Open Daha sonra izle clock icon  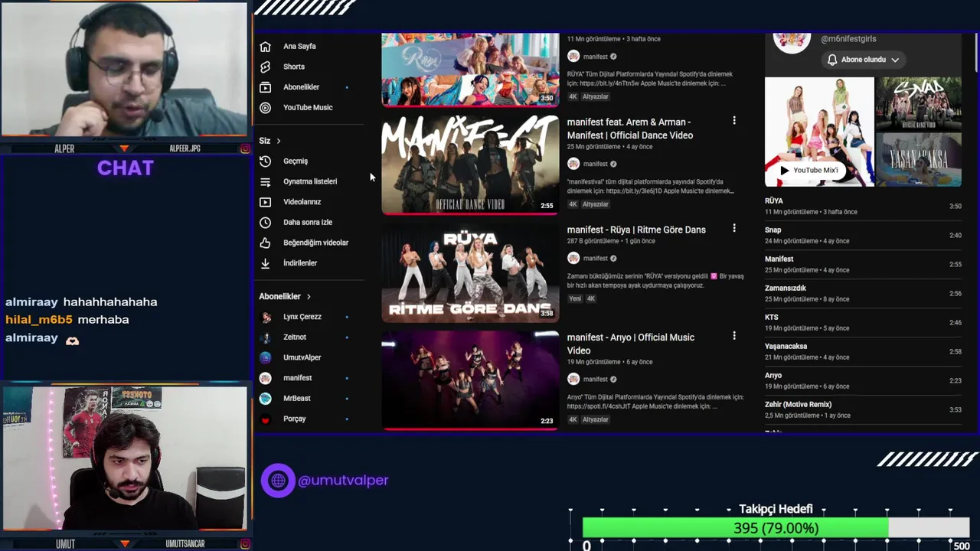pyautogui.click(x=265, y=223)
